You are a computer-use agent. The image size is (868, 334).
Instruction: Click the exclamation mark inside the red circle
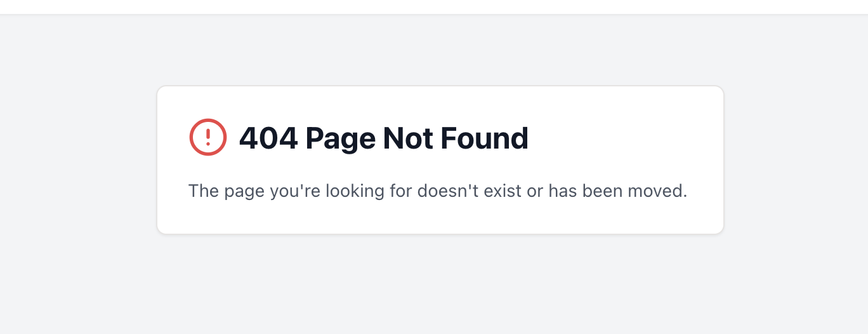(x=208, y=137)
